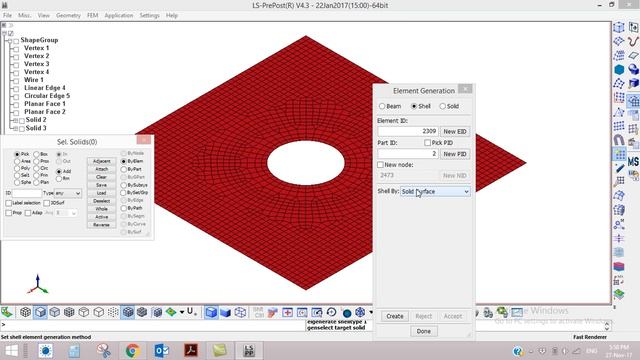Open the View menu
640x360 pixels.
point(44,16)
